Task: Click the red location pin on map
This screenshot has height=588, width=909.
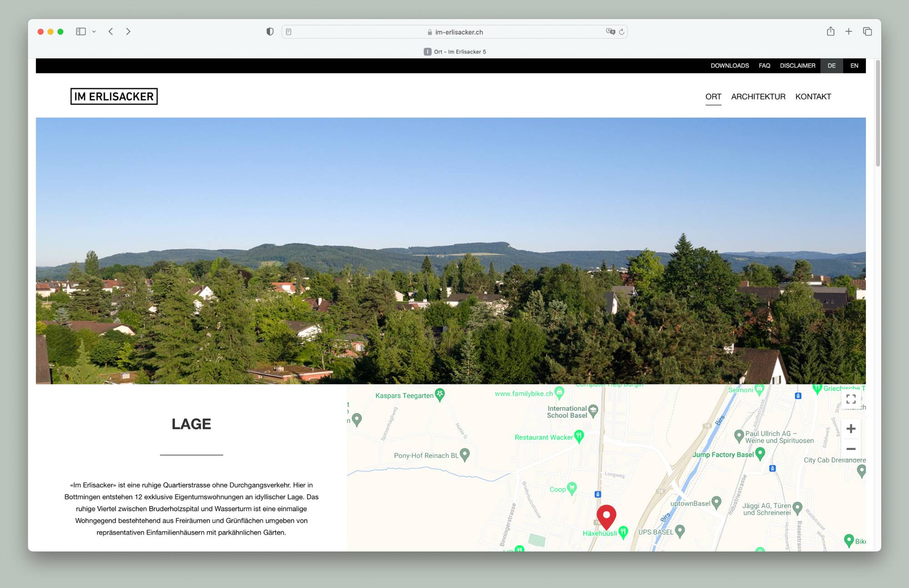Action: [606, 516]
